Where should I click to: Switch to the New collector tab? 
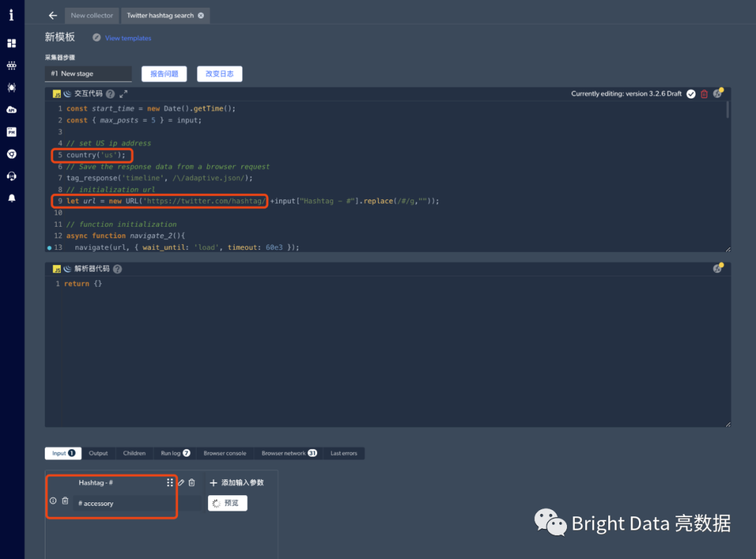click(92, 15)
